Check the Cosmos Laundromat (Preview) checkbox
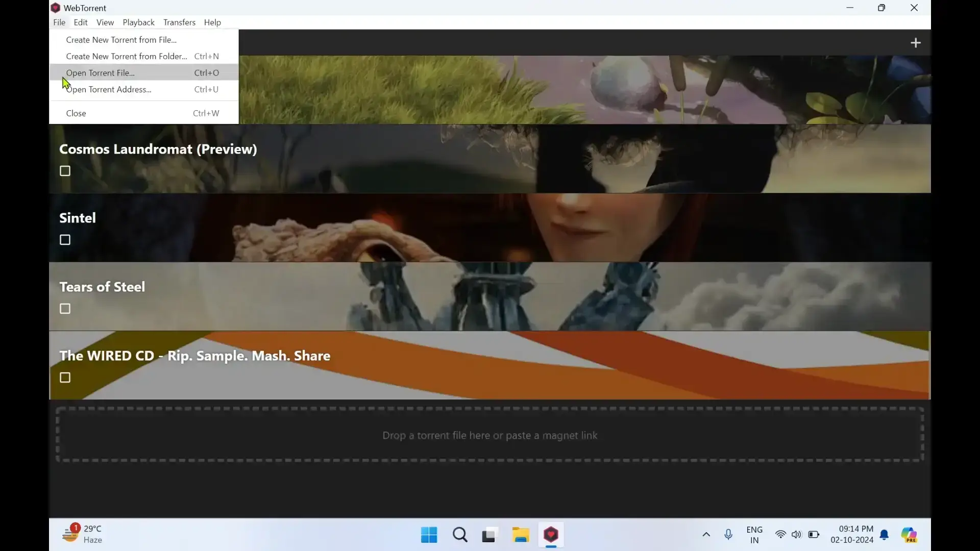980x551 pixels. [65, 170]
